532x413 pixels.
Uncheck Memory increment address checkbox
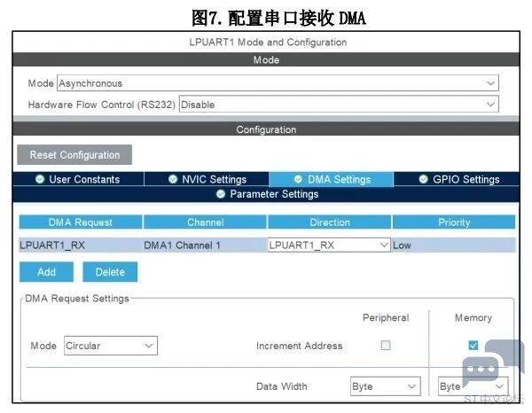click(x=473, y=345)
